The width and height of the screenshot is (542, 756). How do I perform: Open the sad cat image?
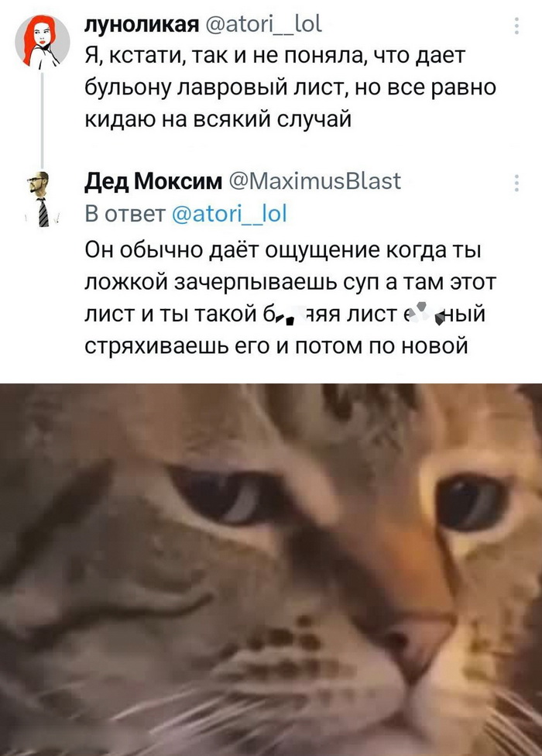[271, 569]
